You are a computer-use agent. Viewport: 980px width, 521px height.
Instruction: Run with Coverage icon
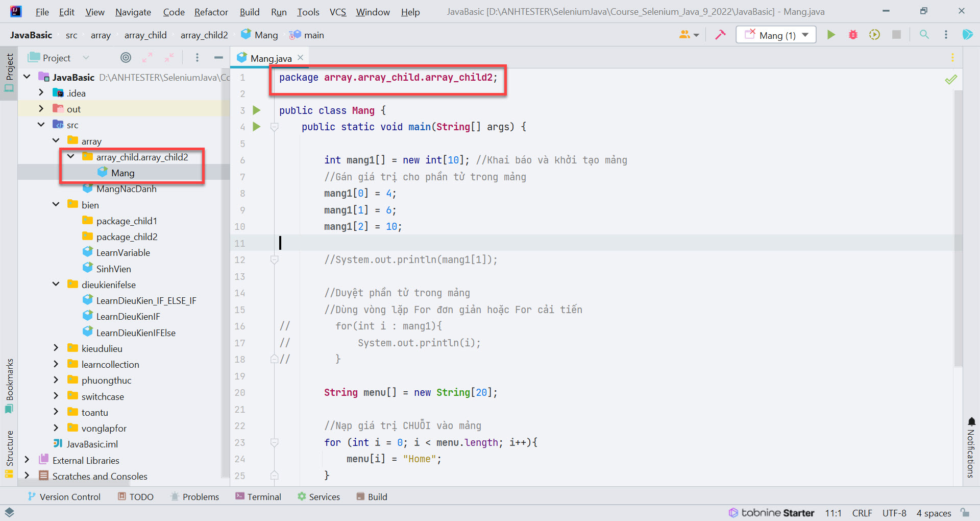coord(874,35)
